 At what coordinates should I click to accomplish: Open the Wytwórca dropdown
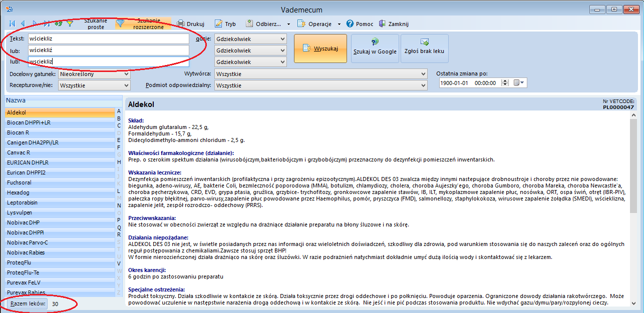(x=321, y=74)
